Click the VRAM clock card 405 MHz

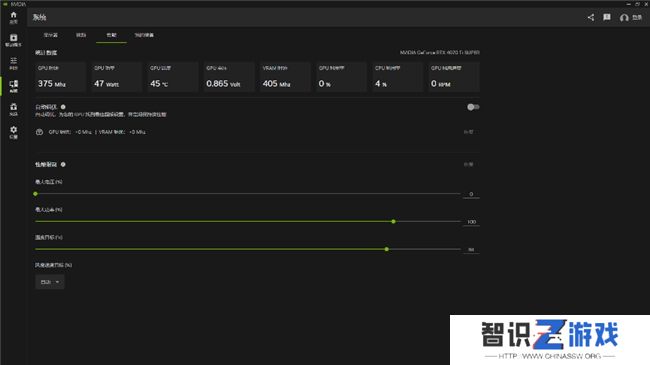tap(285, 77)
